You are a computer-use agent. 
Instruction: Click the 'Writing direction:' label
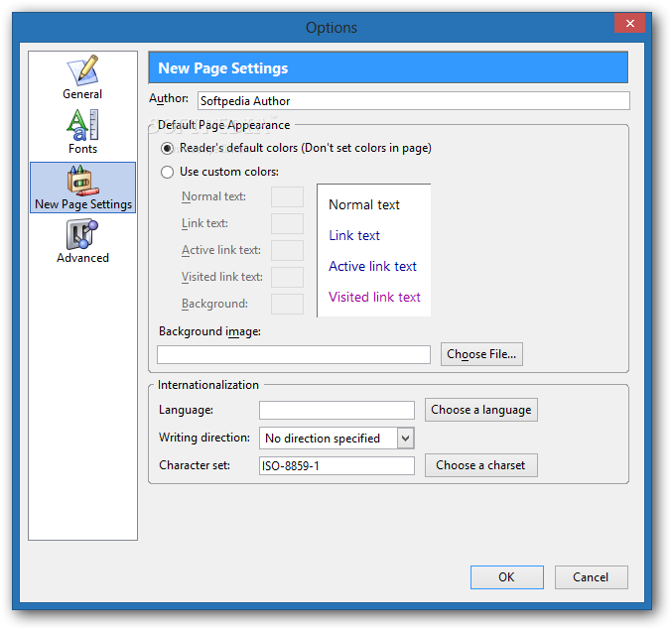pyautogui.click(x=204, y=438)
